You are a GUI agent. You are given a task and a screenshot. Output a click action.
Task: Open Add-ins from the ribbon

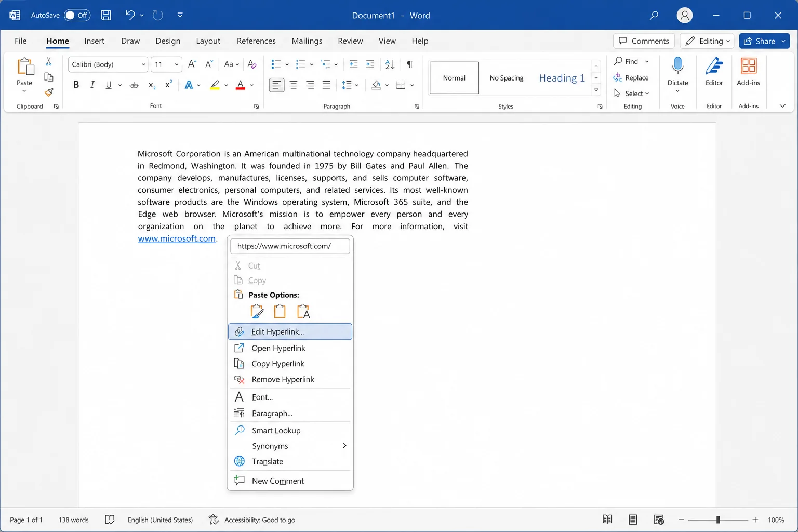point(748,72)
